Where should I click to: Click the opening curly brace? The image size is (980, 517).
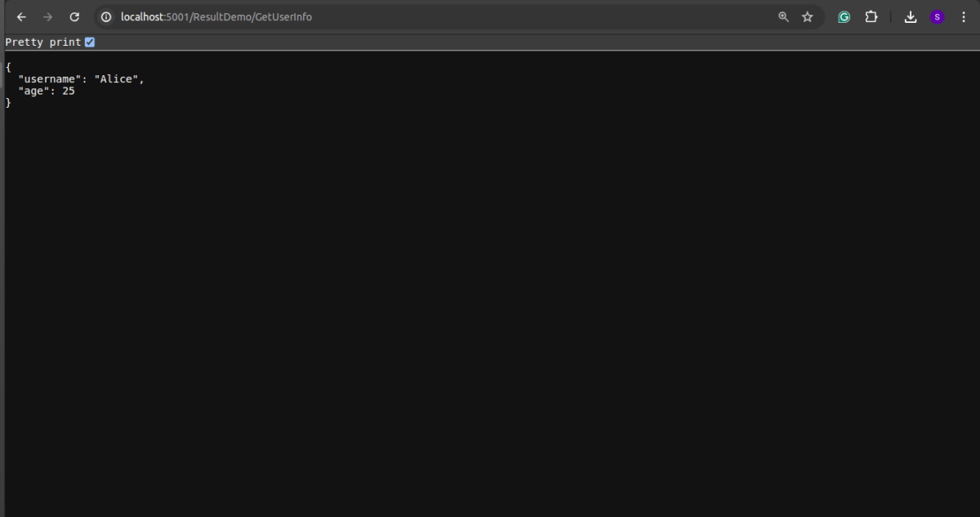coord(7,67)
